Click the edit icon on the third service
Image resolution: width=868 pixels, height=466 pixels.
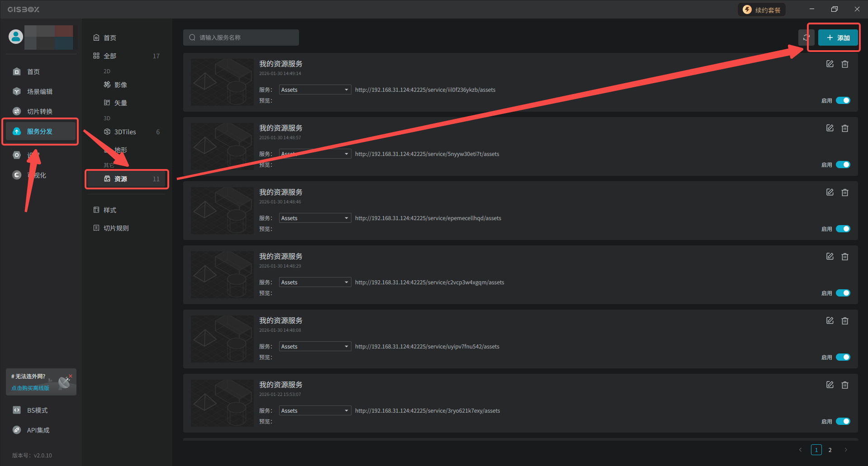[830, 193]
